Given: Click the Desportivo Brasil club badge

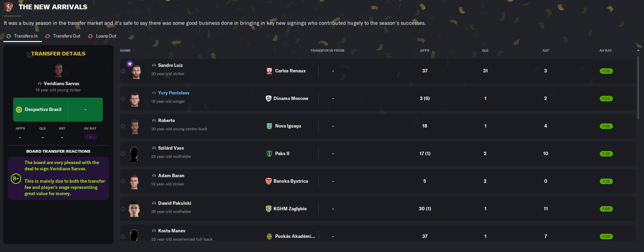Looking at the screenshot, I should coord(19,110).
